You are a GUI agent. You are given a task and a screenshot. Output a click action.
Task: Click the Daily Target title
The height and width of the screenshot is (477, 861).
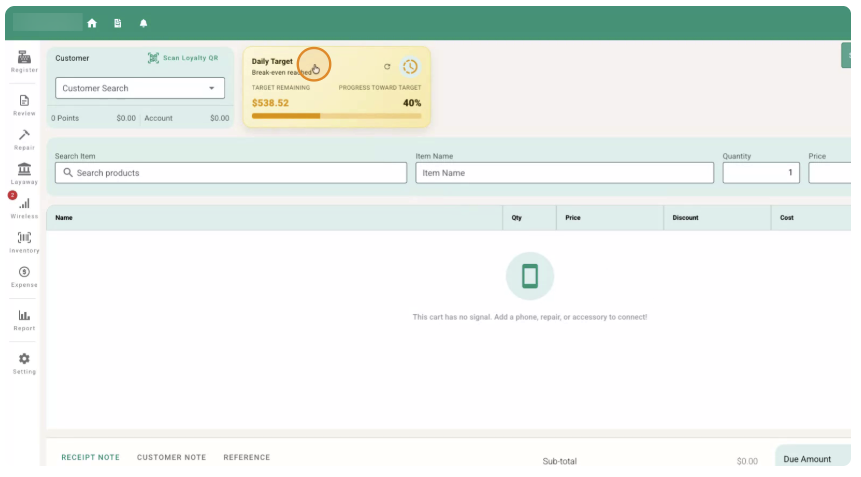point(272,61)
